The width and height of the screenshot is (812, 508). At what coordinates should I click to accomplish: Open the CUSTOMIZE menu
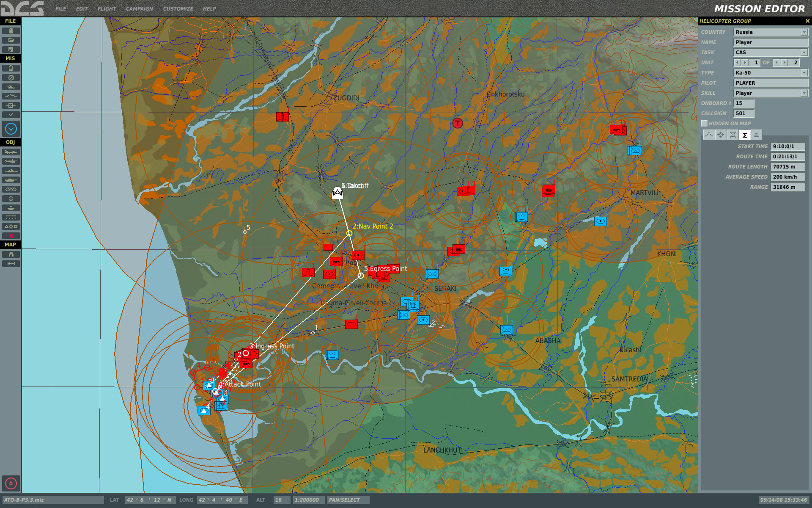[178, 8]
